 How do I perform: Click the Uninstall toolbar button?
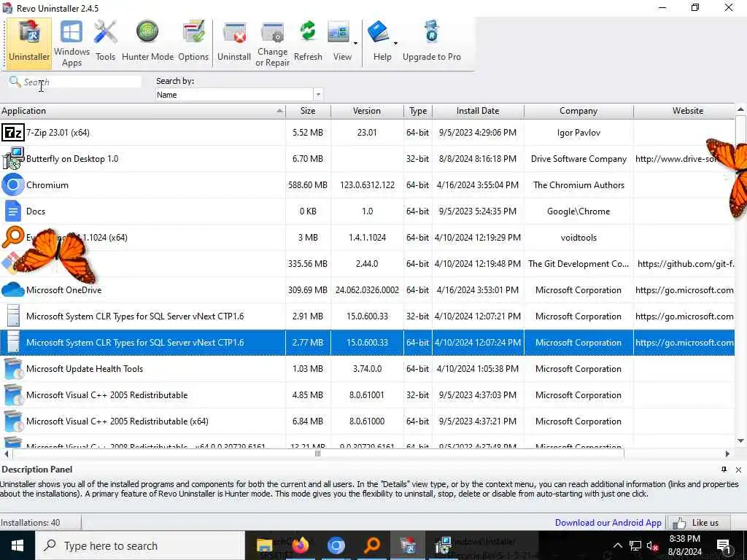[234, 42]
